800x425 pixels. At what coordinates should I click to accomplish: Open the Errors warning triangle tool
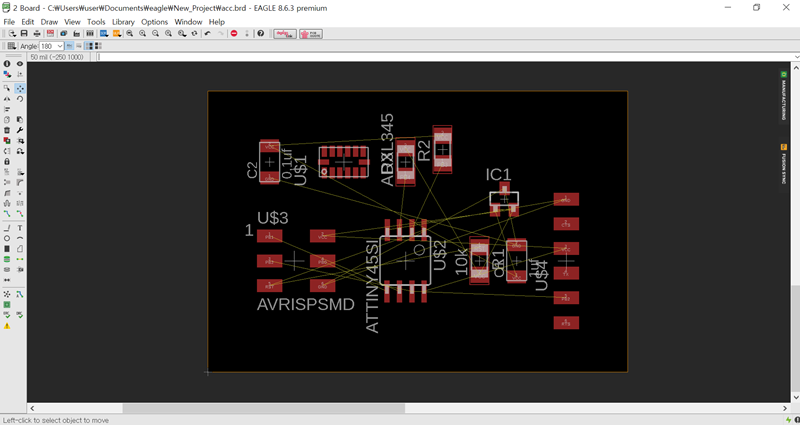click(x=7, y=326)
